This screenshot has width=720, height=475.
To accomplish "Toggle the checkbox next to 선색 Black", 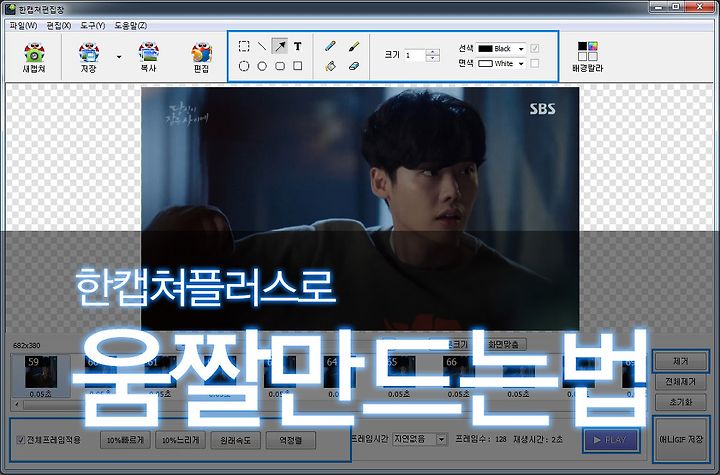I will (x=534, y=48).
